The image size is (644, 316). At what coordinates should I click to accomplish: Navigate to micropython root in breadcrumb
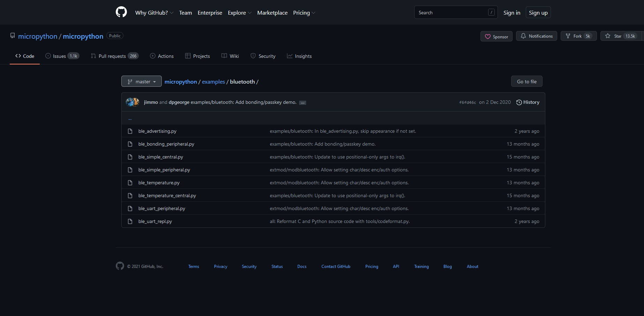tap(181, 82)
